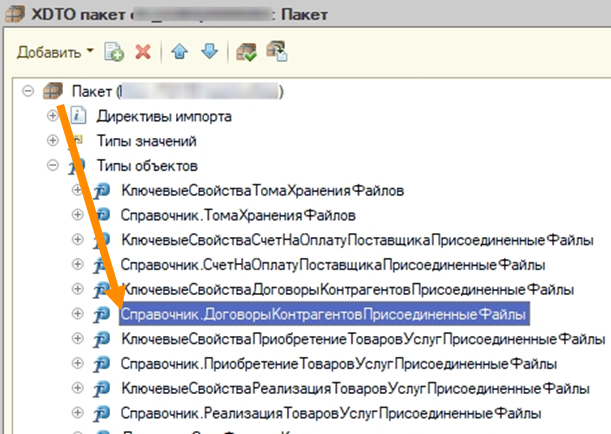Expand КлючевыеСвойстваРеализацияТоваровУслугПрисоединенныеФайлы node
The image size is (611, 434).
click(x=78, y=388)
